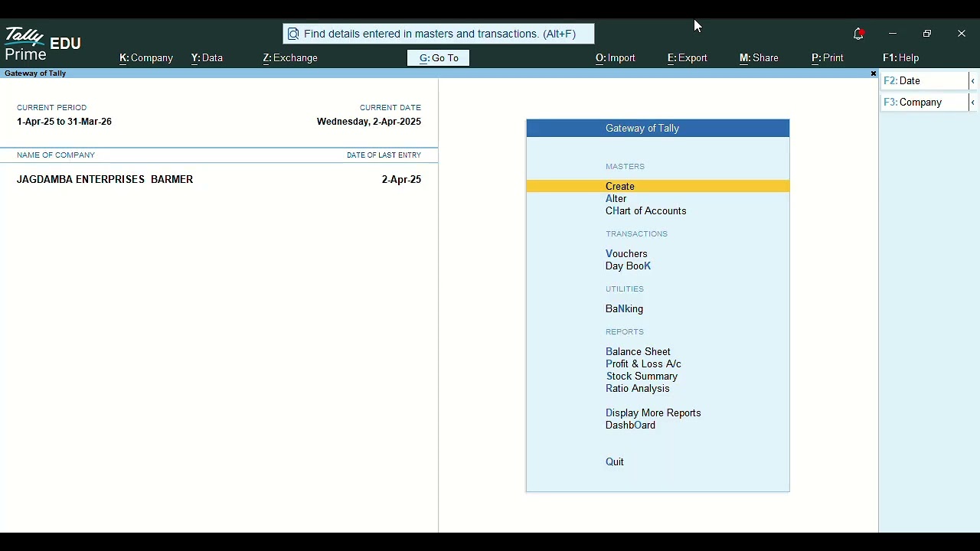Viewport: 980px width, 551px height.
Task: Open the P: Print menu
Action: 828,58
